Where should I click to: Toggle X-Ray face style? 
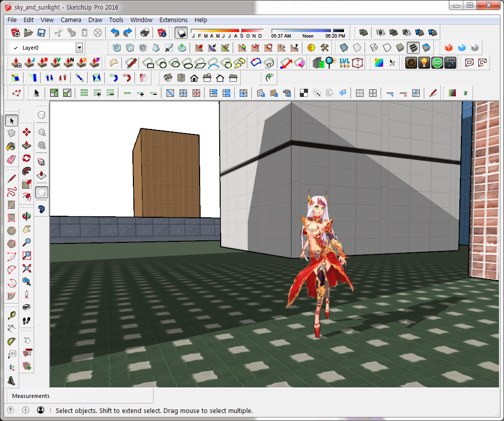(344, 48)
